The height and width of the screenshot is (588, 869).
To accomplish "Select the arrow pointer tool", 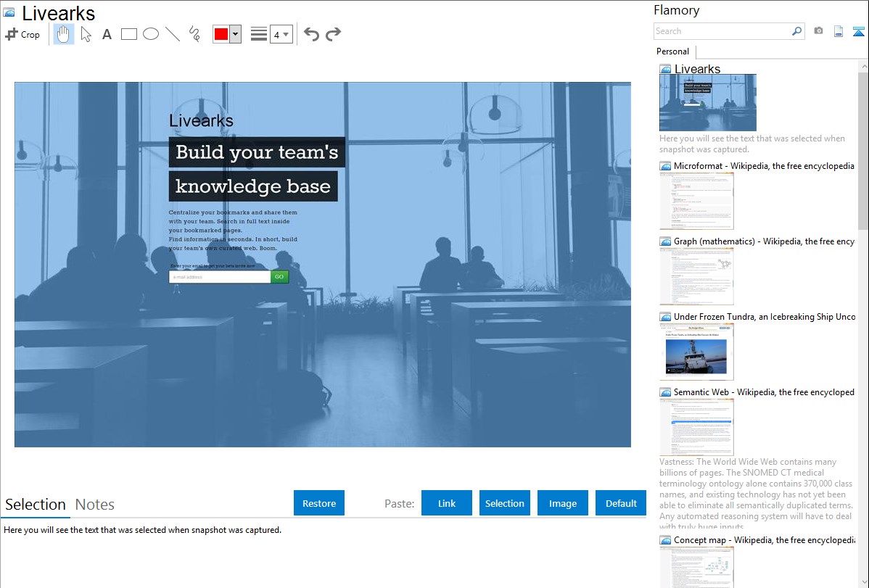I will (x=86, y=34).
